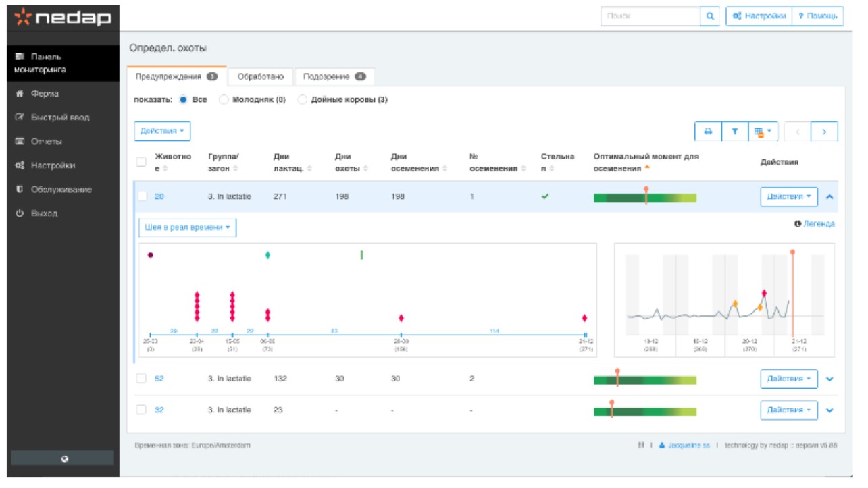Open Обслуживание in the sidebar
The width and height of the screenshot is (868, 488).
(x=61, y=190)
